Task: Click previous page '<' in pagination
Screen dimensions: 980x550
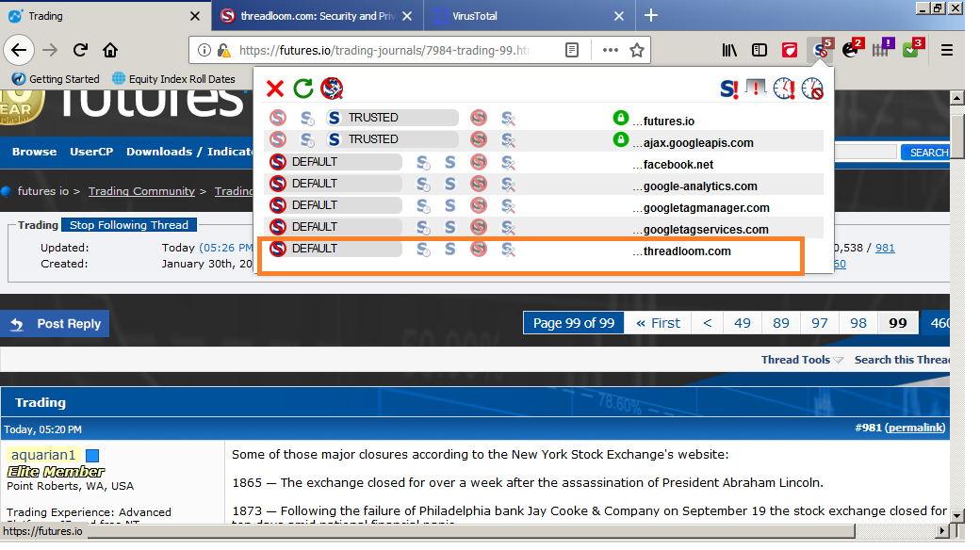Action: pos(707,323)
